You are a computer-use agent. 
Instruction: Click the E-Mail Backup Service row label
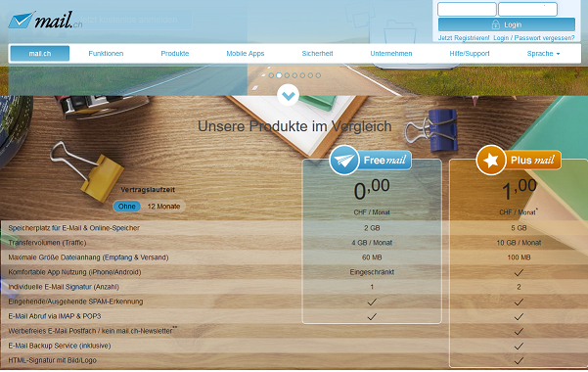tap(60, 346)
